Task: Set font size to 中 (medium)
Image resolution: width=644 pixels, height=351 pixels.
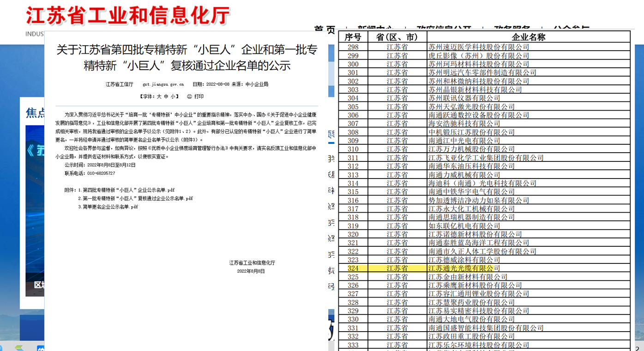Action: (x=166, y=97)
